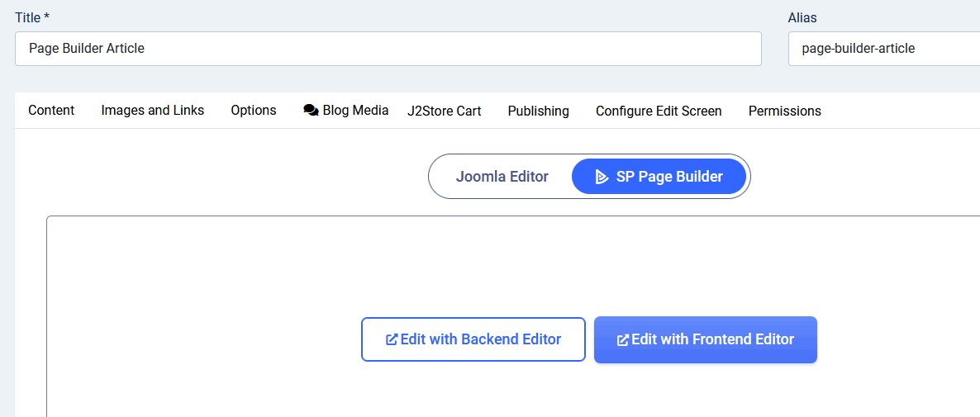The image size is (980, 417).
Task: Open the Options tab
Action: [x=254, y=111]
